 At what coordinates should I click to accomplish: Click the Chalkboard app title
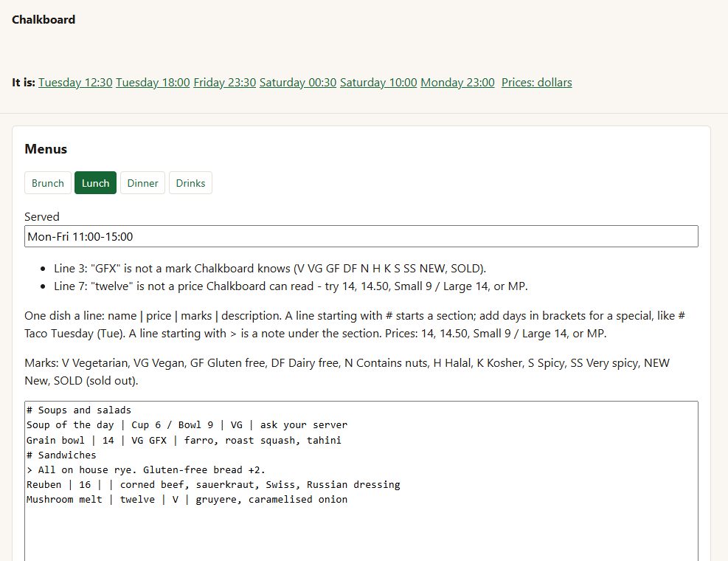tap(44, 19)
